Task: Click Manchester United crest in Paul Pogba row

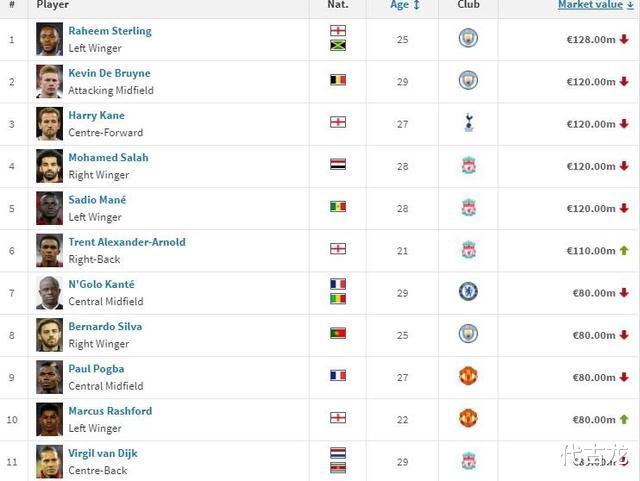Action: pyautogui.click(x=468, y=376)
